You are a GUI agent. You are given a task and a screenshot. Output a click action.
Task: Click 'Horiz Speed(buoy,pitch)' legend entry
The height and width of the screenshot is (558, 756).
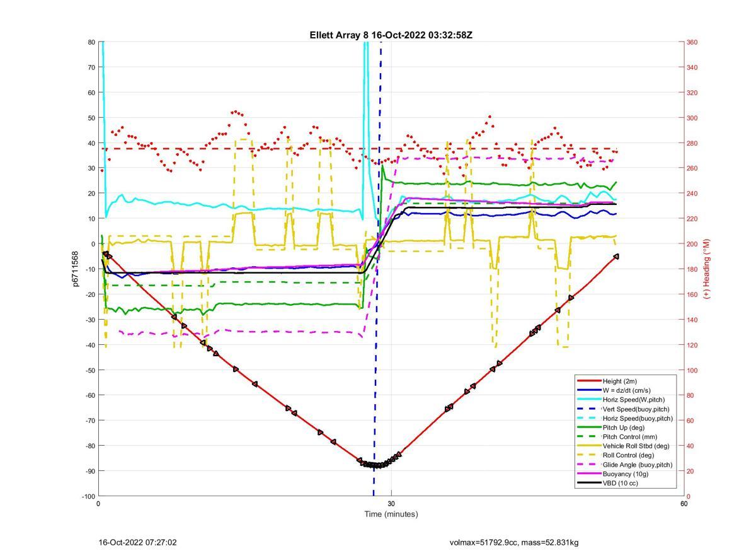click(x=638, y=418)
